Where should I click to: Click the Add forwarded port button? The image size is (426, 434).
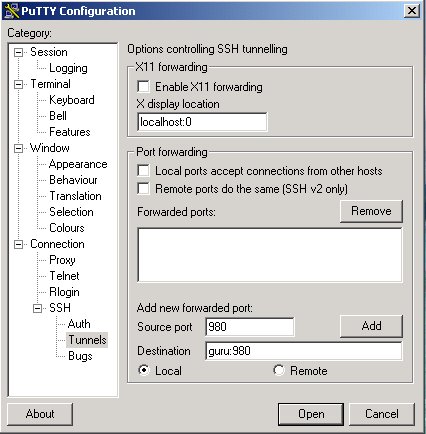pos(371,326)
